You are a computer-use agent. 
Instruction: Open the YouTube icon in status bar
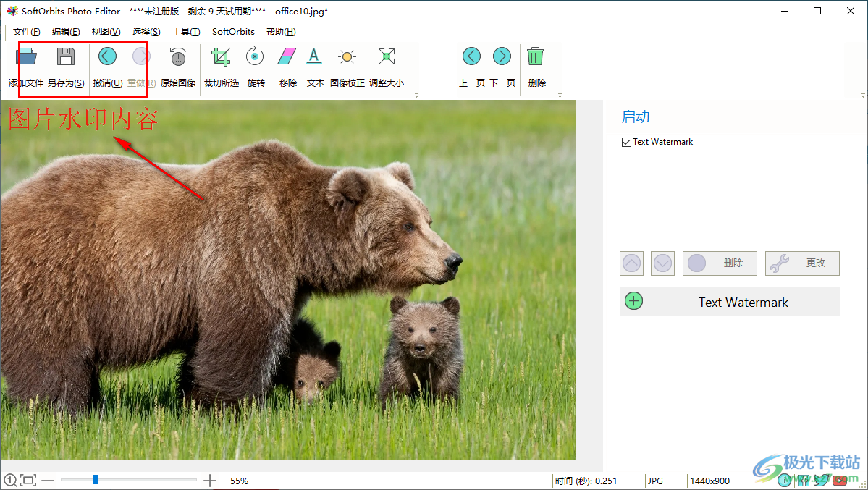tap(840, 479)
